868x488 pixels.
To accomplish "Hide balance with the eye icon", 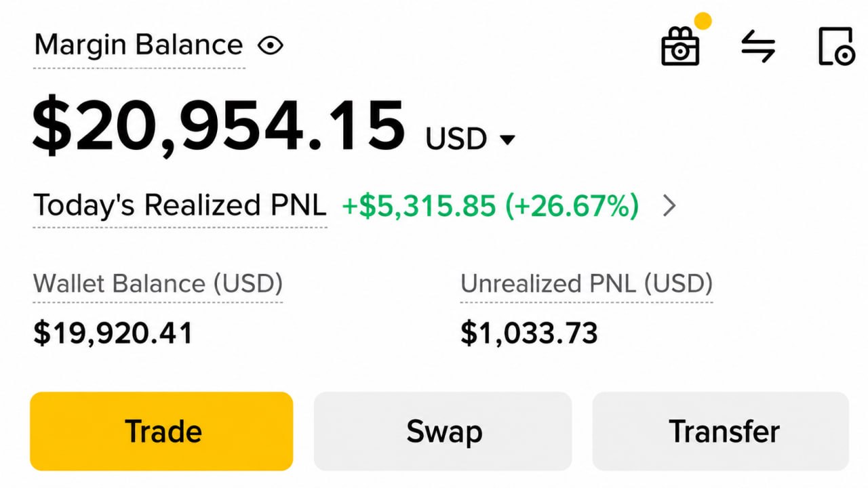I will (x=271, y=45).
